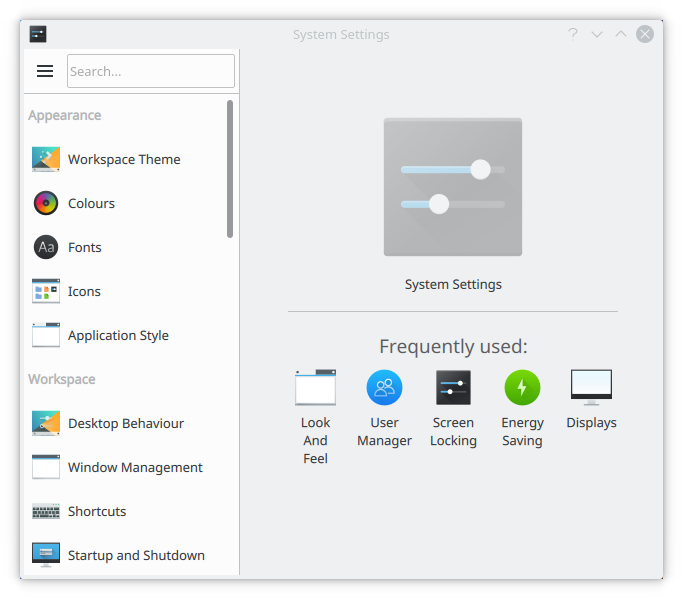Image resolution: width=683 pixels, height=599 pixels.
Task: Open Displays frequently used icon
Action: [591, 387]
